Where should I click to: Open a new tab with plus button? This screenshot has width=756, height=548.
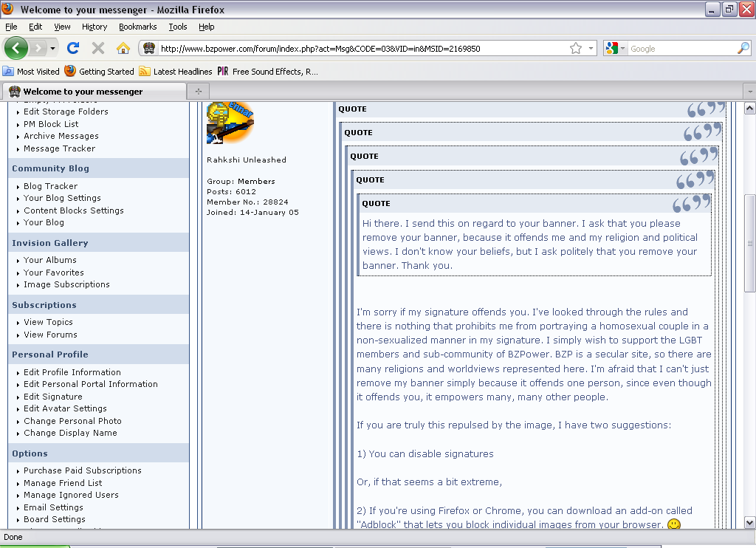(x=198, y=91)
